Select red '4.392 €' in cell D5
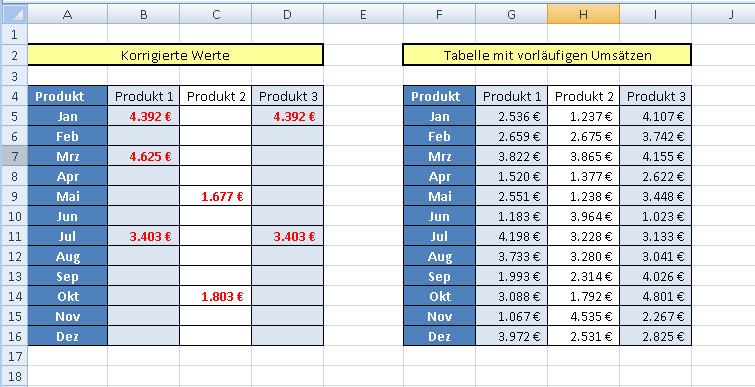Viewport: 755px width, 387px height. pos(287,116)
